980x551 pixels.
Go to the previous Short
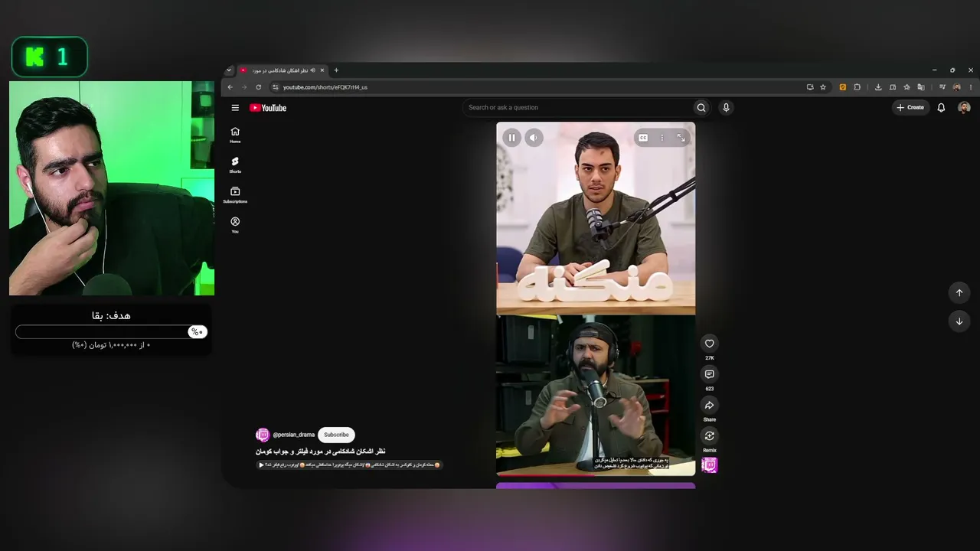click(959, 292)
